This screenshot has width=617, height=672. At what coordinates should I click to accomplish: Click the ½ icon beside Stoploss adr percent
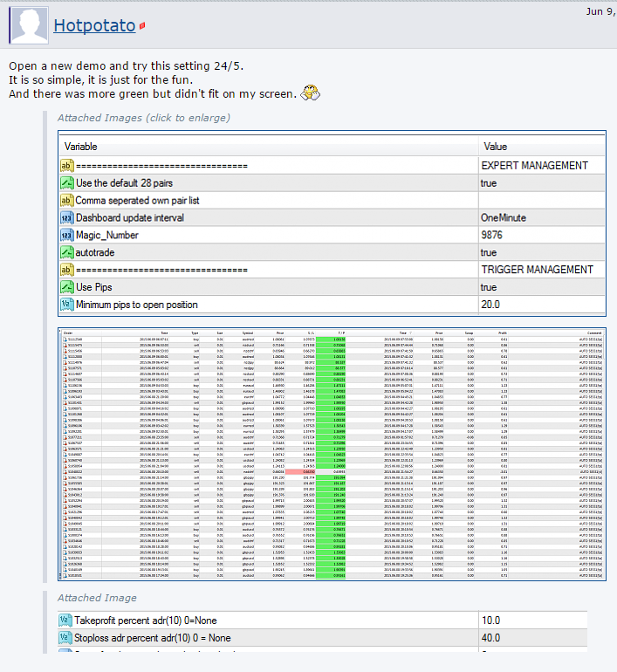pos(65,638)
